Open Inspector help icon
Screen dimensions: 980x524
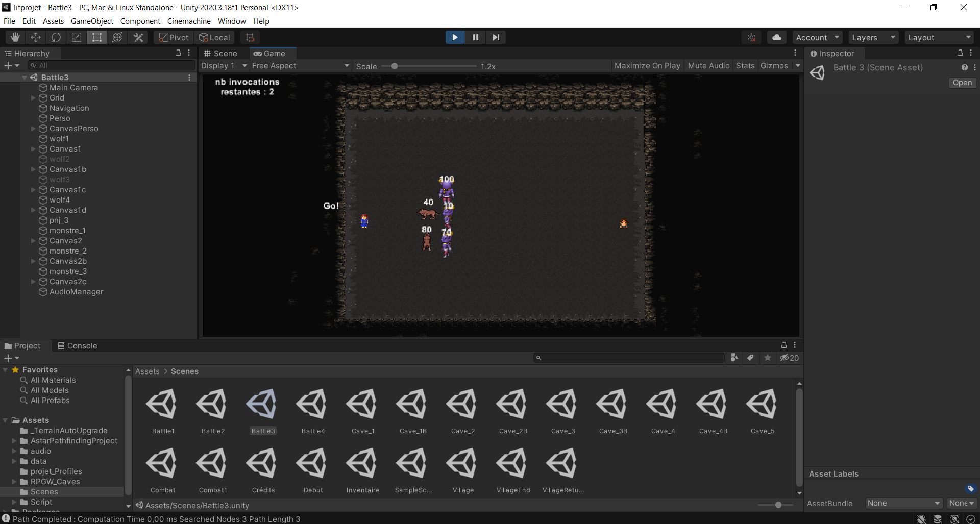tap(964, 67)
